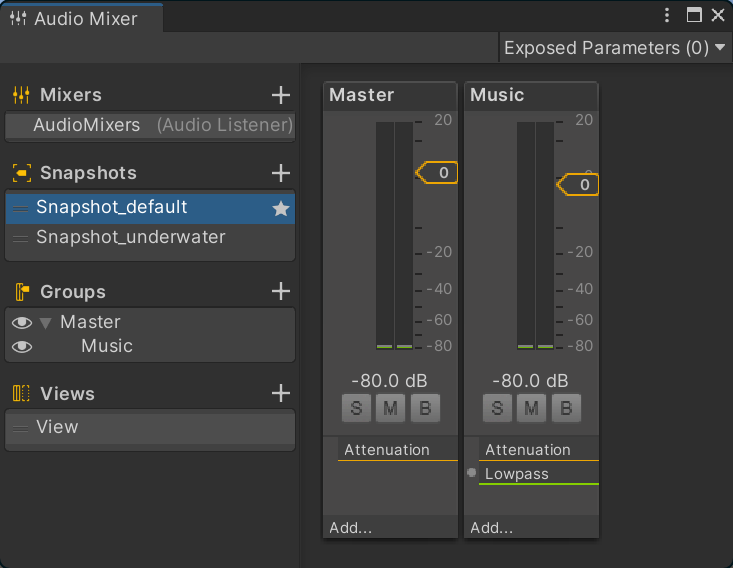Screen dimensions: 733x568
Task: Add a new view with plus icon
Action: [281, 394]
